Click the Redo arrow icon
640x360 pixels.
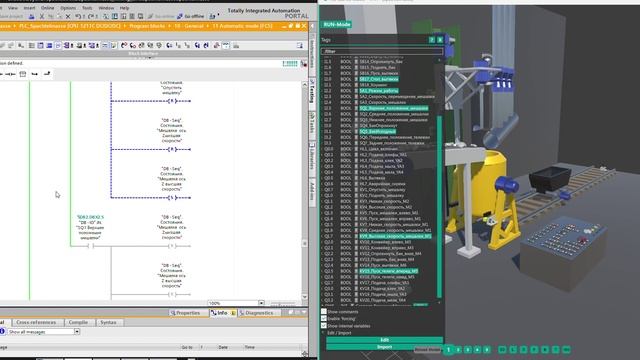[91, 17]
